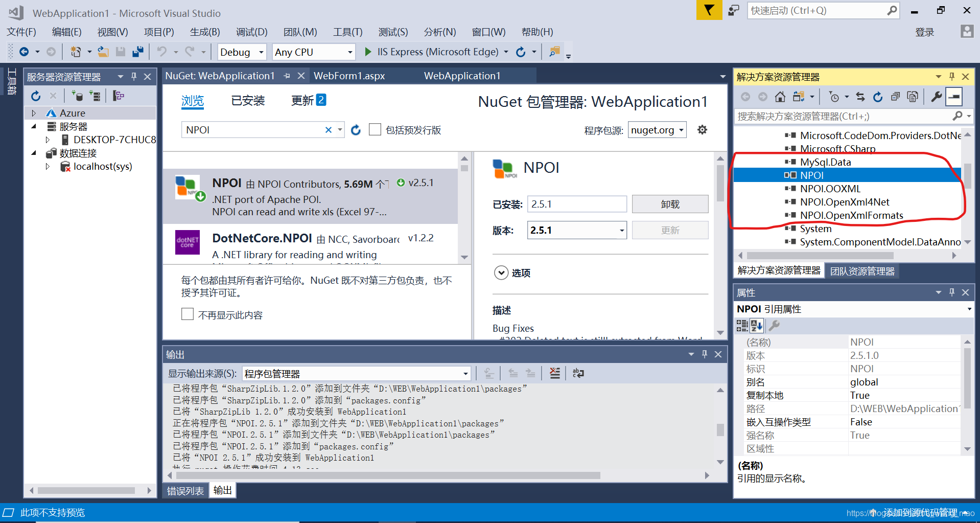The image size is (980, 523).
Task: Start IIS Express with the green play icon
Action: pyautogui.click(x=368, y=52)
